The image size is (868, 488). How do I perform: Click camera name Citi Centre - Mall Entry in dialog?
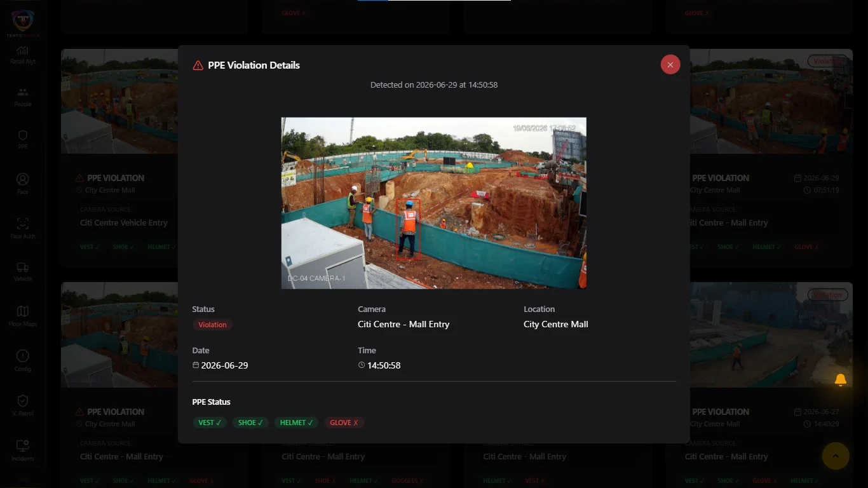click(x=403, y=324)
